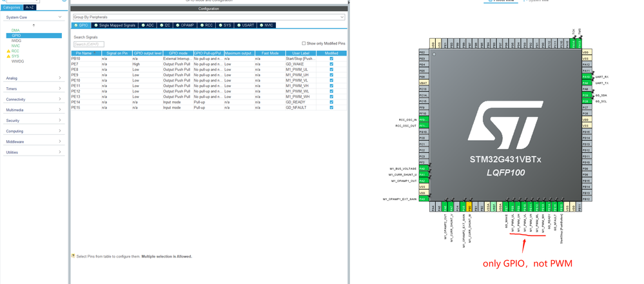
Task: Open the Single Mapped Signals tab
Action: (115, 25)
